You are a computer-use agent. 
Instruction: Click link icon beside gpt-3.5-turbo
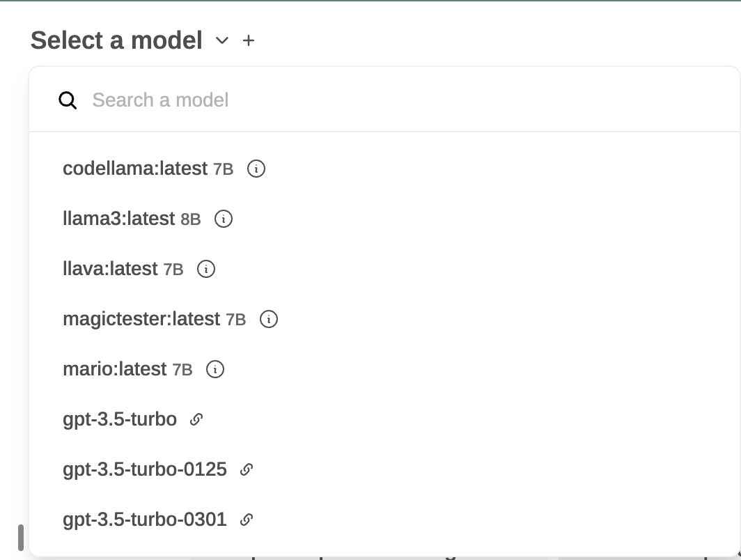(196, 419)
